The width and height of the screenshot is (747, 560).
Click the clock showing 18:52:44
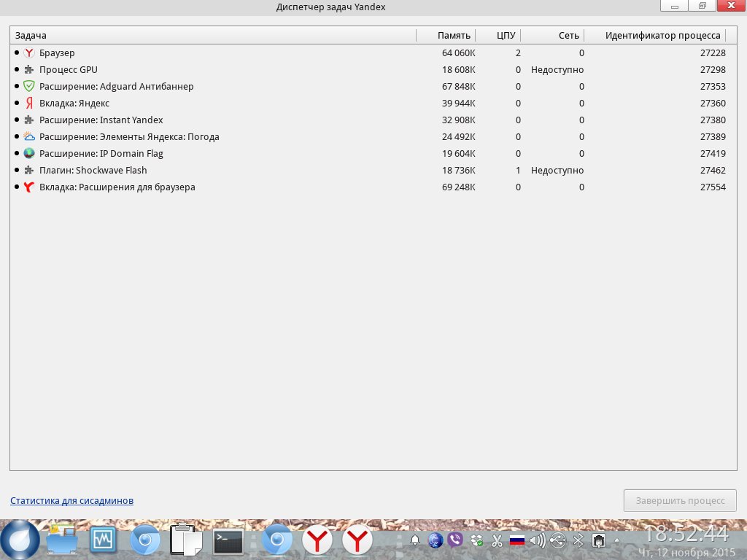[686, 534]
